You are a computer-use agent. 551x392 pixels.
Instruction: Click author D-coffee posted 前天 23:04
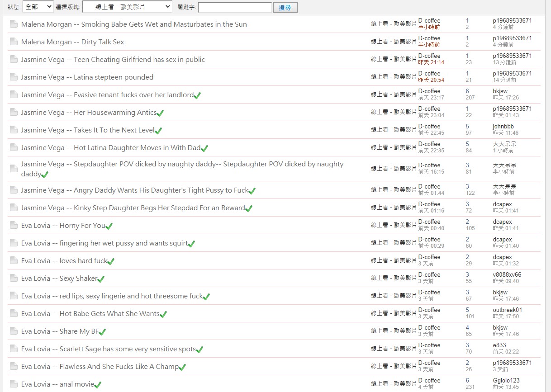pos(429,109)
